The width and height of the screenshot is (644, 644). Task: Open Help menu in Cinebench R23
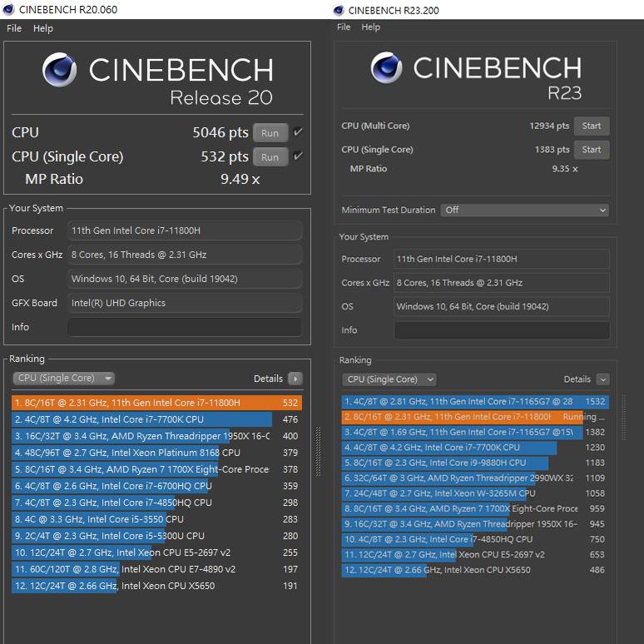(371, 27)
